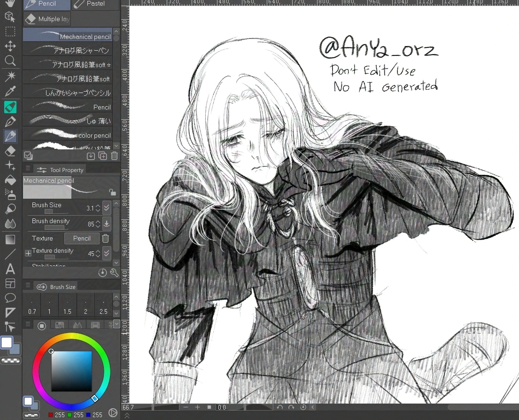Activate the Auto select magic wand tool
Image resolution: width=519 pixels, height=420 pixels.
pyautogui.click(x=10, y=76)
